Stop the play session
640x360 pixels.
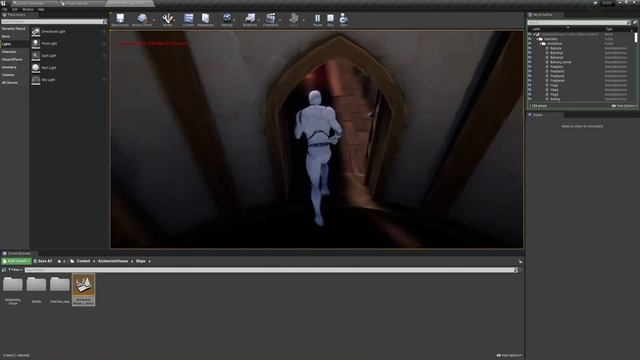(330, 19)
